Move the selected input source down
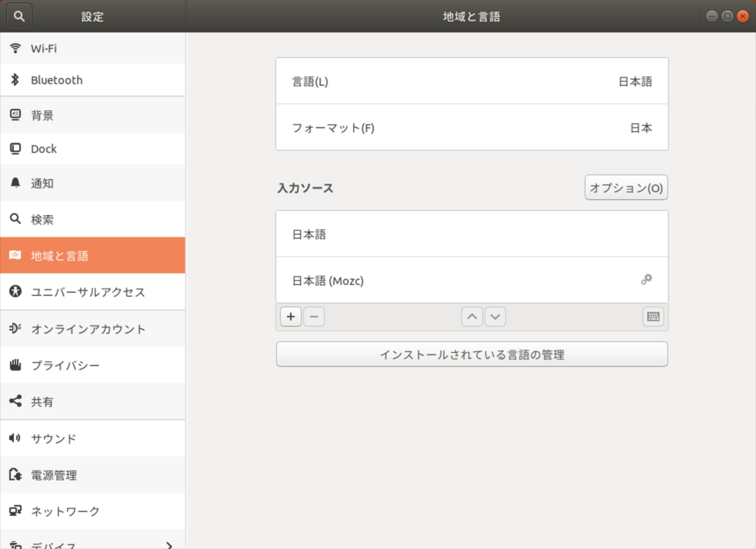The height and width of the screenshot is (549, 756). tap(495, 316)
